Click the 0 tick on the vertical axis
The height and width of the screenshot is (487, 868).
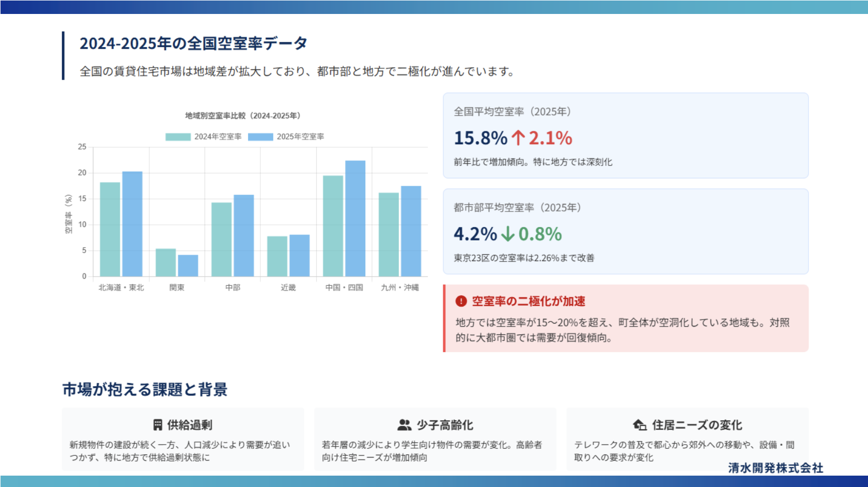click(84, 277)
